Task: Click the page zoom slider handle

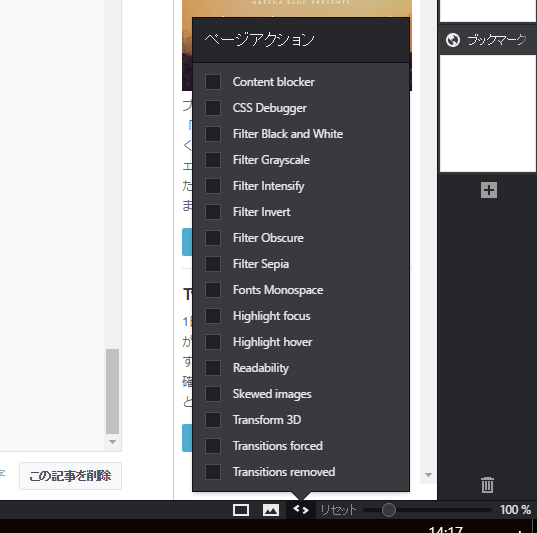Action: click(388, 510)
